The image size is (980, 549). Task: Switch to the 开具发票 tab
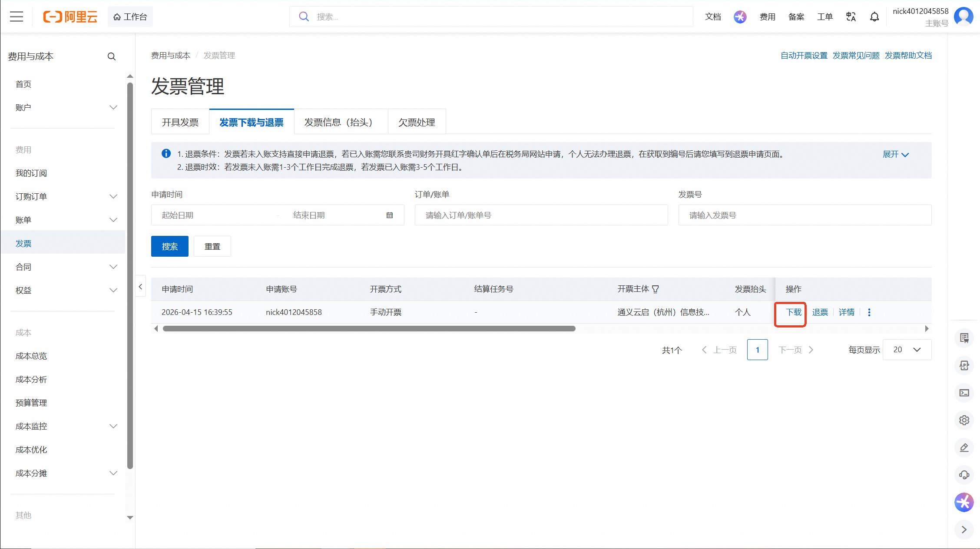(x=180, y=122)
